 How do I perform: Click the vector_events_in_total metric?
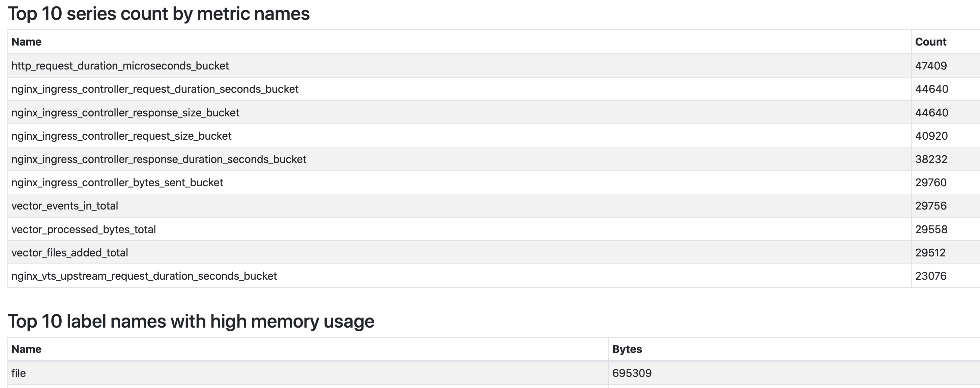(x=65, y=206)
